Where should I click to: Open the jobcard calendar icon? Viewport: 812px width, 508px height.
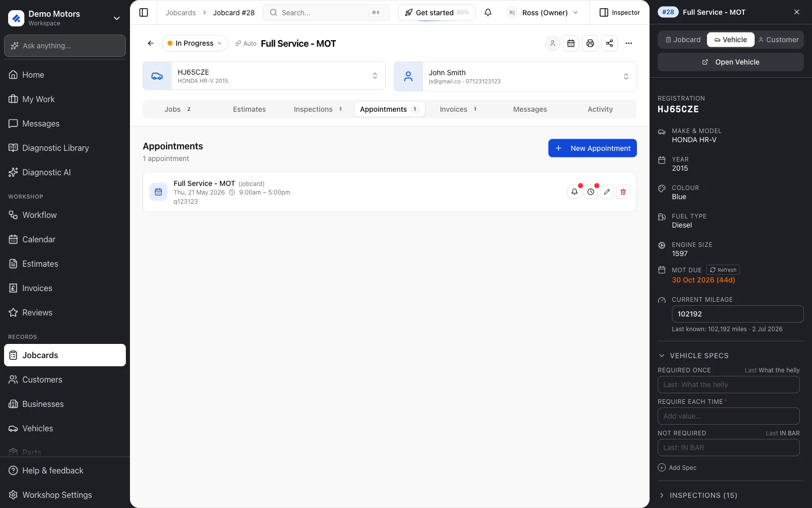click(x=571, y=43)
